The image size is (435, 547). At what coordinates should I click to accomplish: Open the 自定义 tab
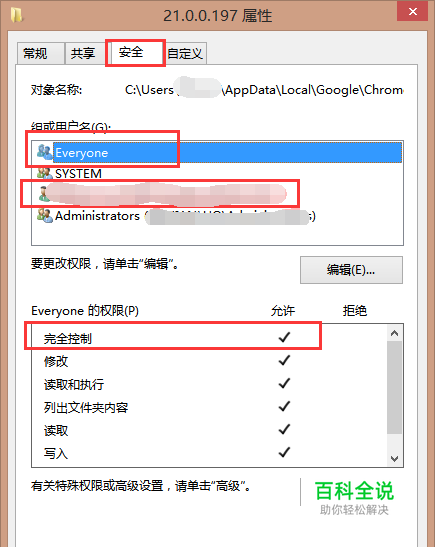186,53
